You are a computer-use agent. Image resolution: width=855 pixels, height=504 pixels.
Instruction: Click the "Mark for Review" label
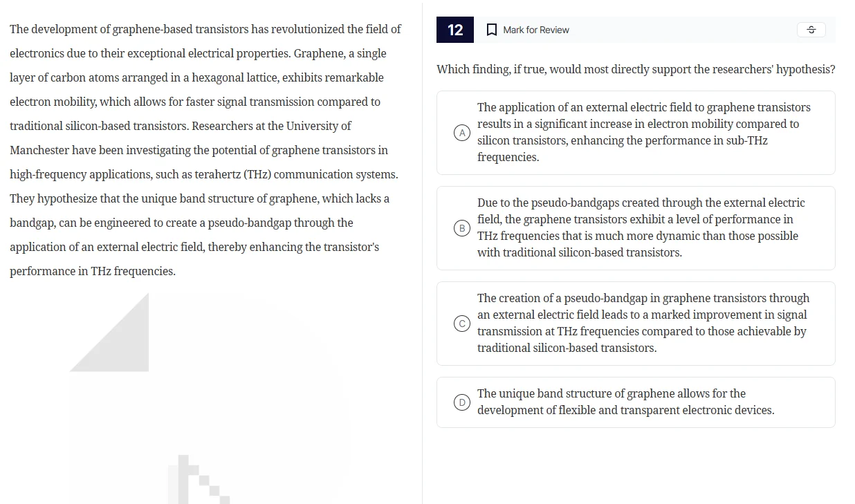pyautogui.click(x=536, y=30)
